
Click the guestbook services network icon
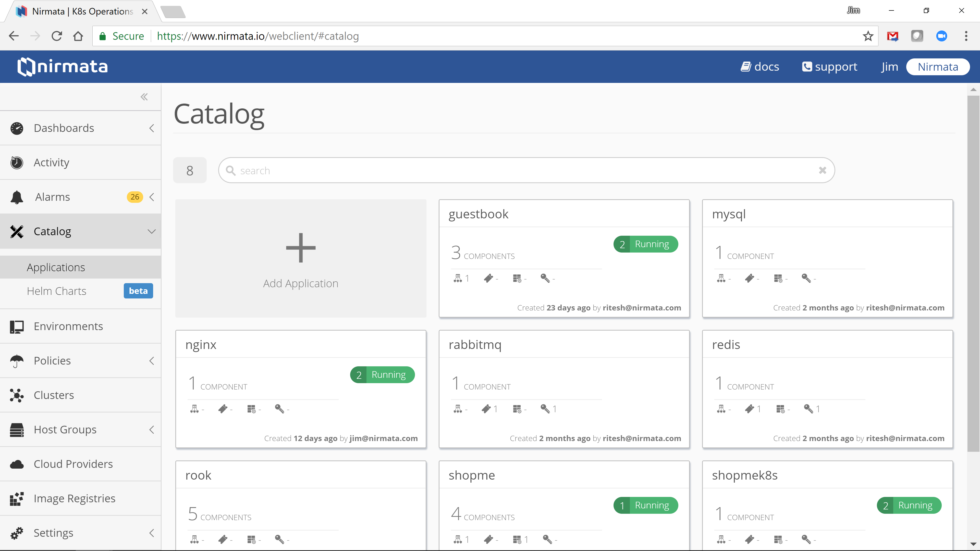coord(458,278)
